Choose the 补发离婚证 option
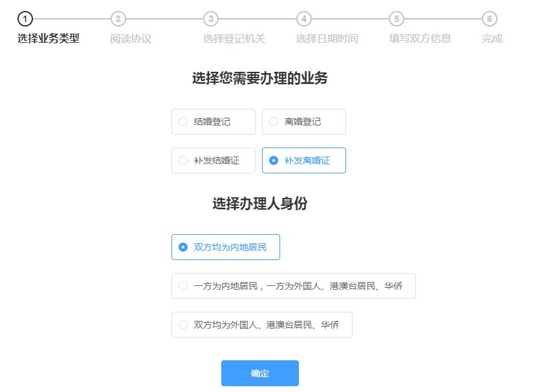Screen dimensions: 535x392 tap(303, 160)
